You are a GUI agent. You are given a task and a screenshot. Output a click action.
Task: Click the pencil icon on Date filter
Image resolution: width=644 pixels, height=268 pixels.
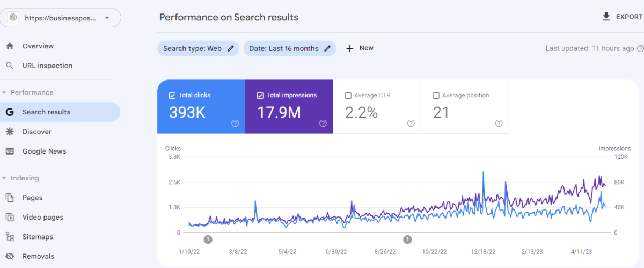[x=327, y=48]
